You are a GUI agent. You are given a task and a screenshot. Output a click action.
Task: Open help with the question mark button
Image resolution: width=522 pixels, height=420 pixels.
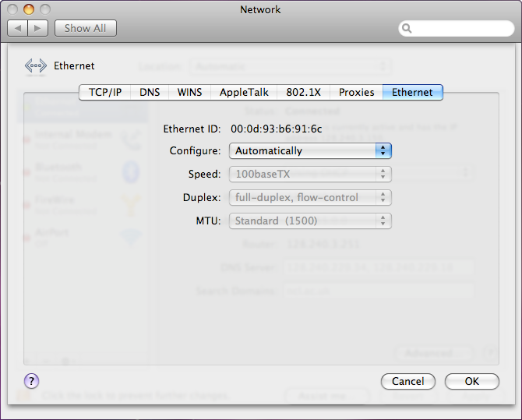(x=31, y=381)
